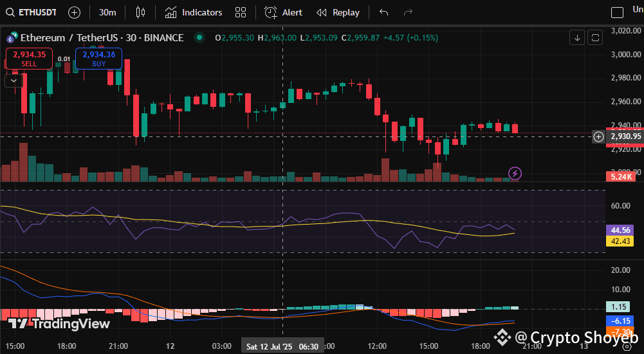Click the compare or add symbol plus icon
Viewport: 644px width, 354px height.
coord(75,12)
